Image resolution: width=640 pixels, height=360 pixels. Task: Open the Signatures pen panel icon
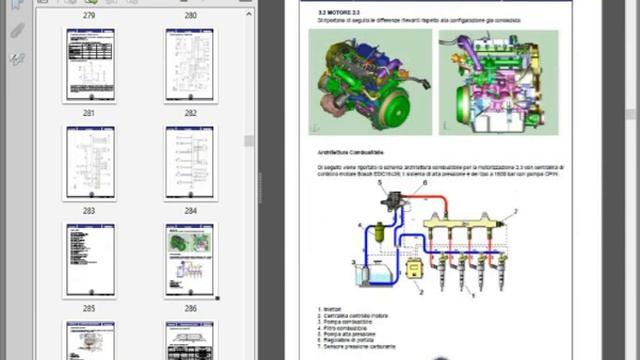tap(17, 59)
